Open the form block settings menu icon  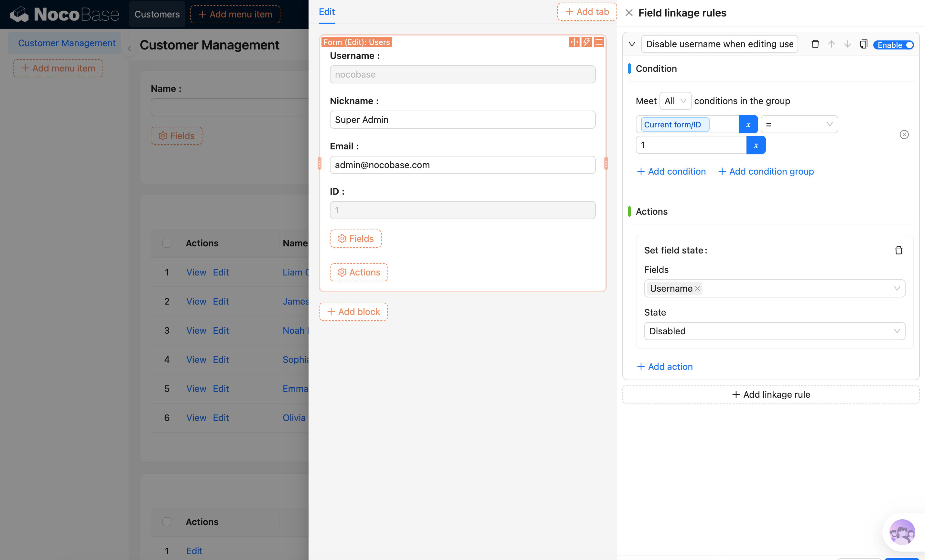tap(599, 42)
